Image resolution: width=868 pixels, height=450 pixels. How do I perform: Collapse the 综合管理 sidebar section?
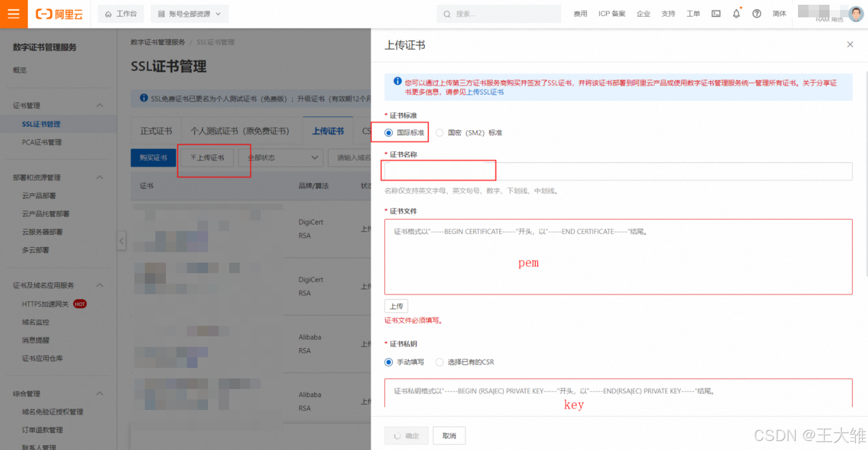[x=100, y=394]
